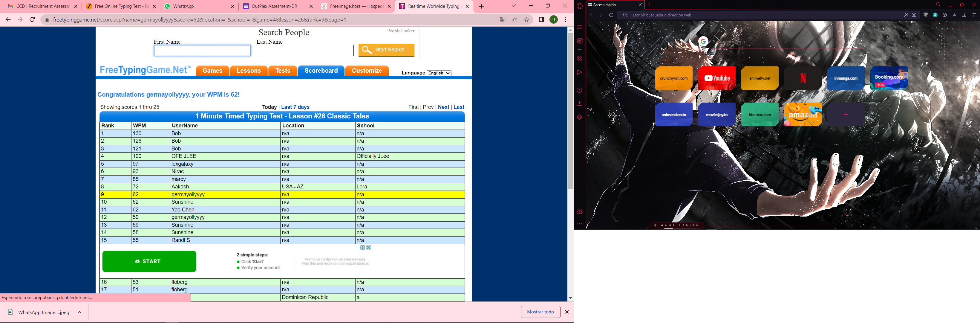Click the Last 7 days link
The image size is (980, 323).
point(295,107)
